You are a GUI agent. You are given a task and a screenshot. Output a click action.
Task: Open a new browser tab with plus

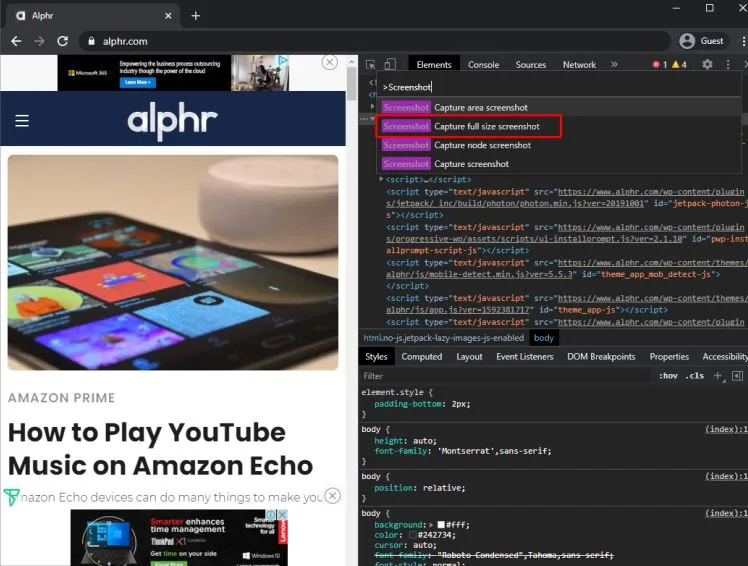(196, 16)
